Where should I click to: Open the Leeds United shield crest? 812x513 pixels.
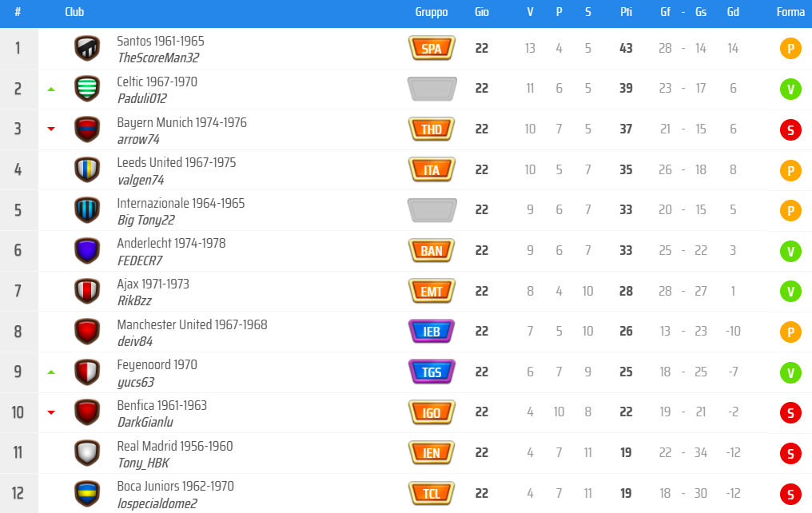(87, 169)
